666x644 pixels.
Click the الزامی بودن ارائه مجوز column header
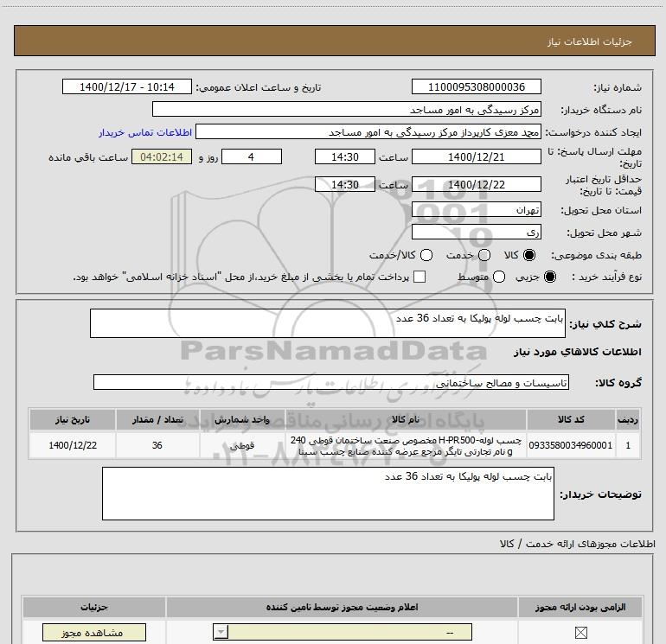[580, 607]
